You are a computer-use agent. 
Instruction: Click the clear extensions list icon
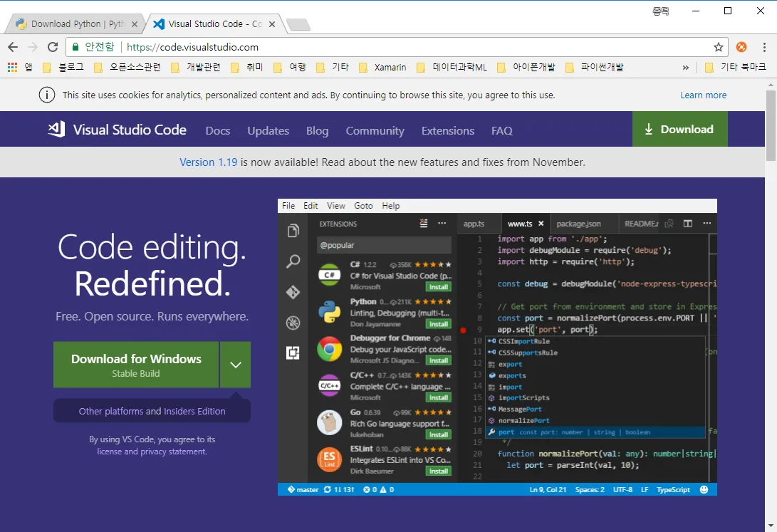(424, 224)
